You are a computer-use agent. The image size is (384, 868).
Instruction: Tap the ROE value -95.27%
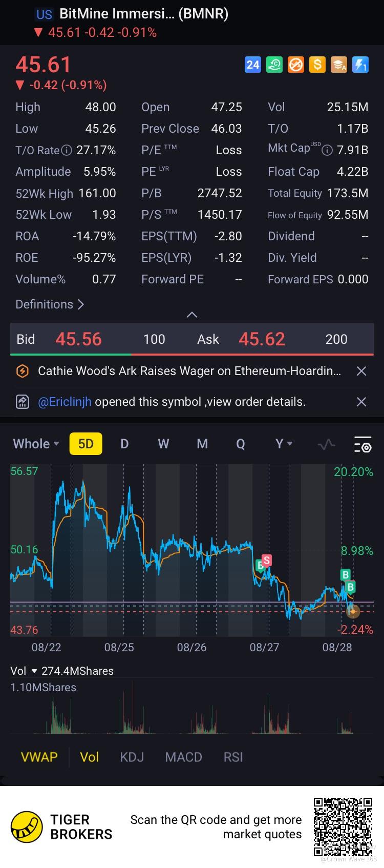click(x=94, y=258)
